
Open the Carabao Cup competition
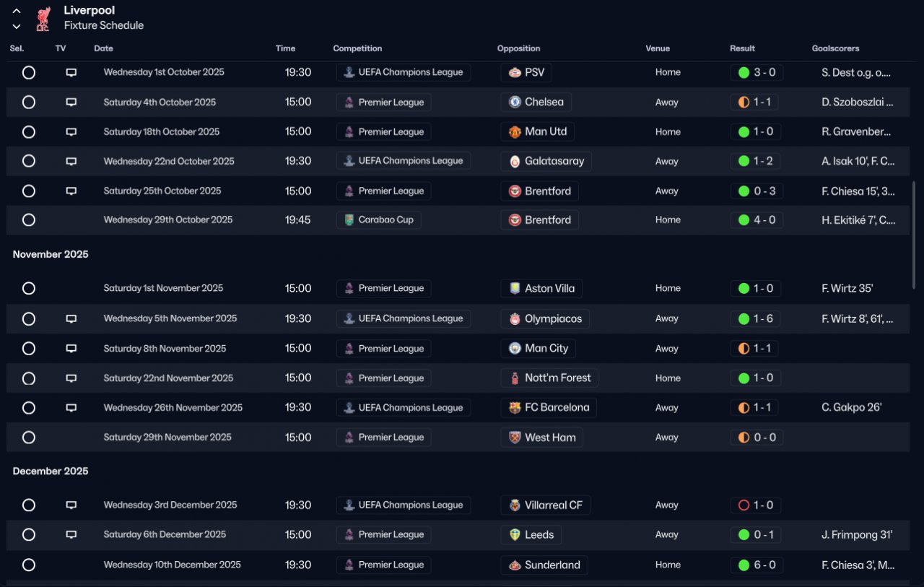click(x=379, y=220)
